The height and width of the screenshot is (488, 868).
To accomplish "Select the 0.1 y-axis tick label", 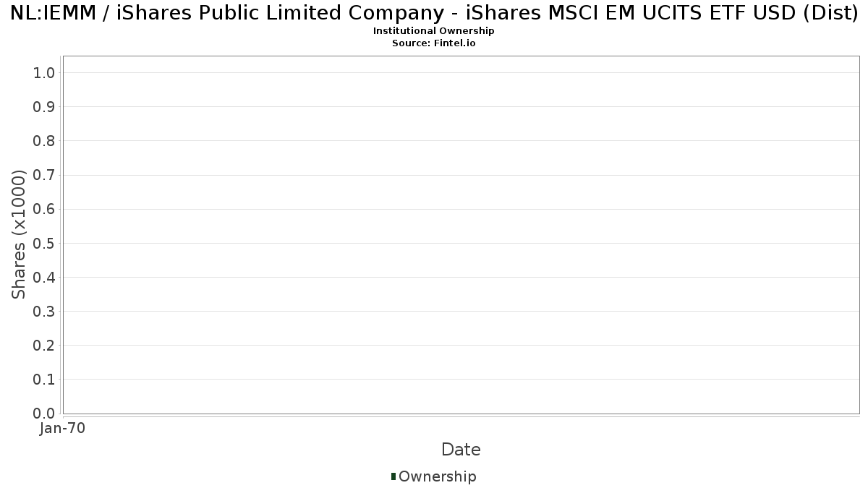I will (x=44, y=380).
